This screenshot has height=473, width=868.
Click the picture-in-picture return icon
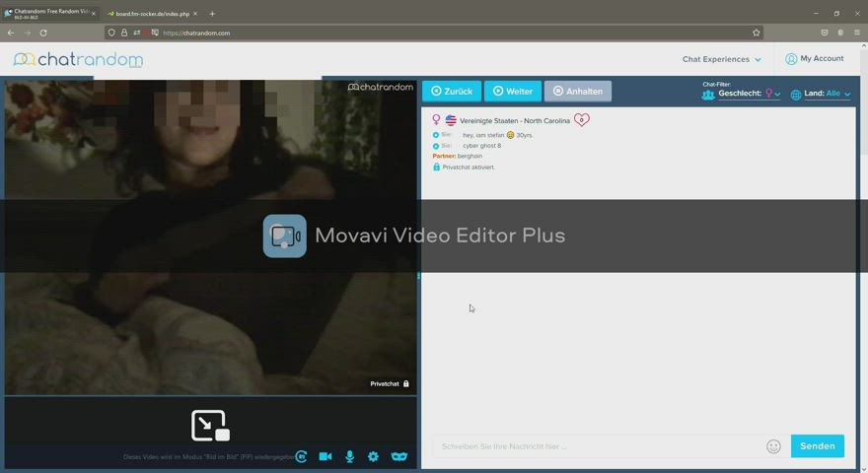(x=210, y=426)
